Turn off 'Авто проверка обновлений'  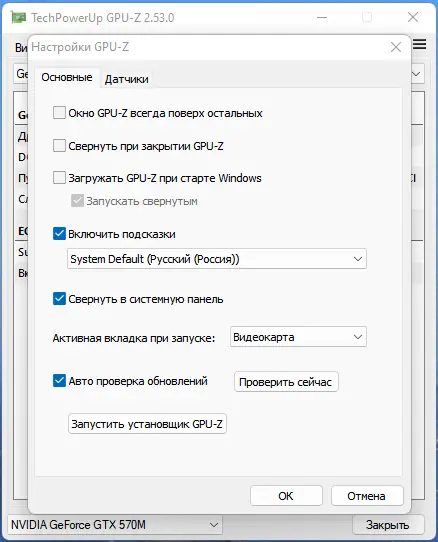pyautogui.click(x=59, y=381)
